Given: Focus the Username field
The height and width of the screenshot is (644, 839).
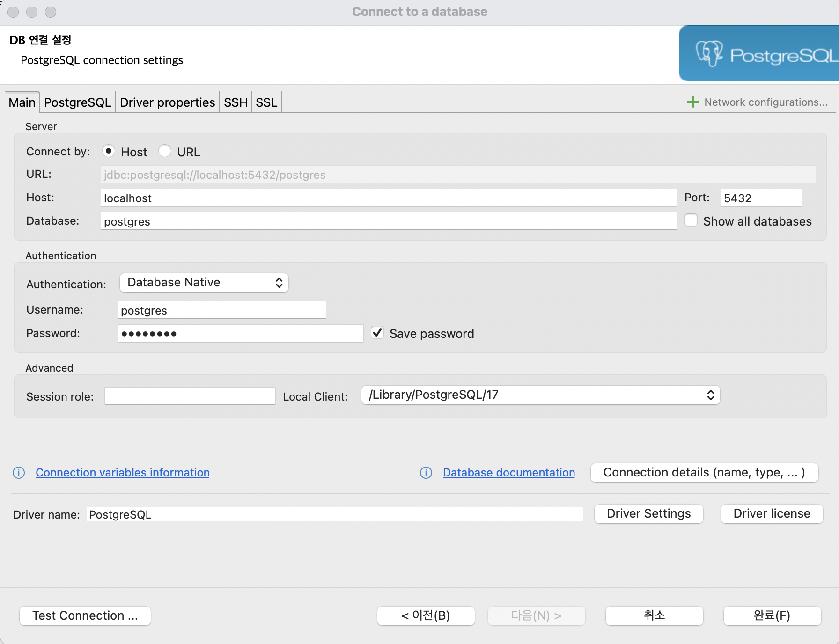Looking at the screenshot, I should [x=222, y=310].
